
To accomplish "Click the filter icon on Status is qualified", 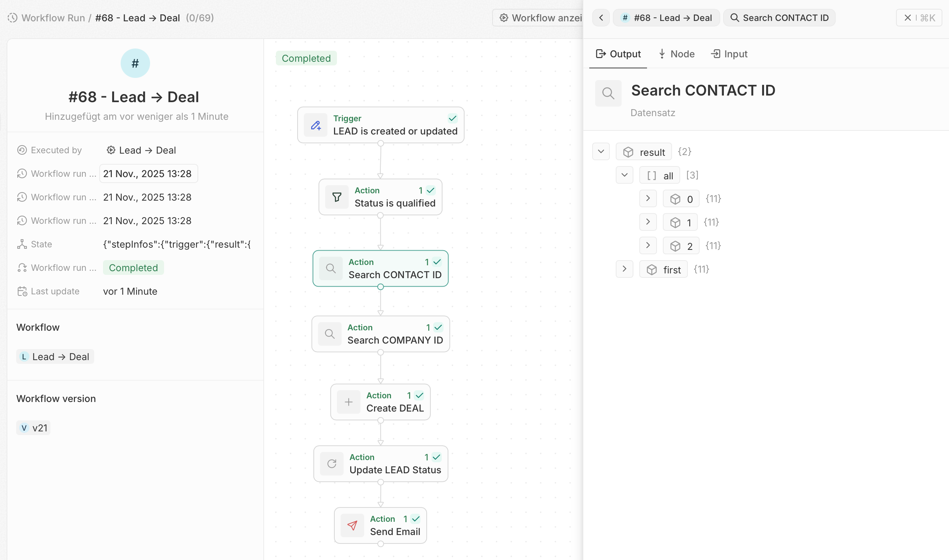I will pos(337,197).
